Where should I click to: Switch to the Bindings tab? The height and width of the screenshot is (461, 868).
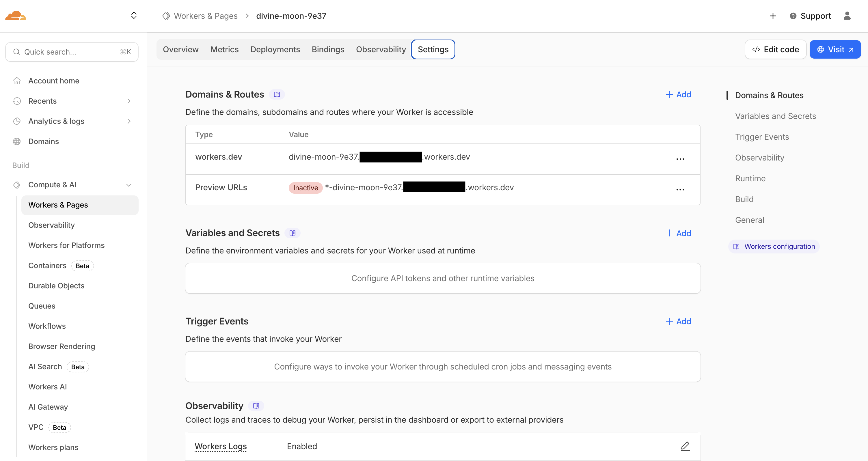point(328,49)
